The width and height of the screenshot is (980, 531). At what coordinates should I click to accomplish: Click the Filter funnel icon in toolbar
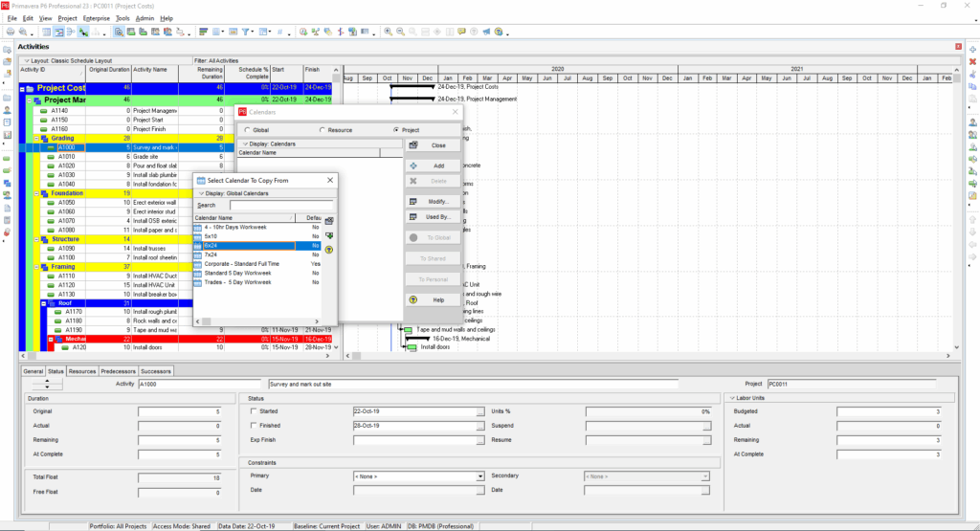245,32
